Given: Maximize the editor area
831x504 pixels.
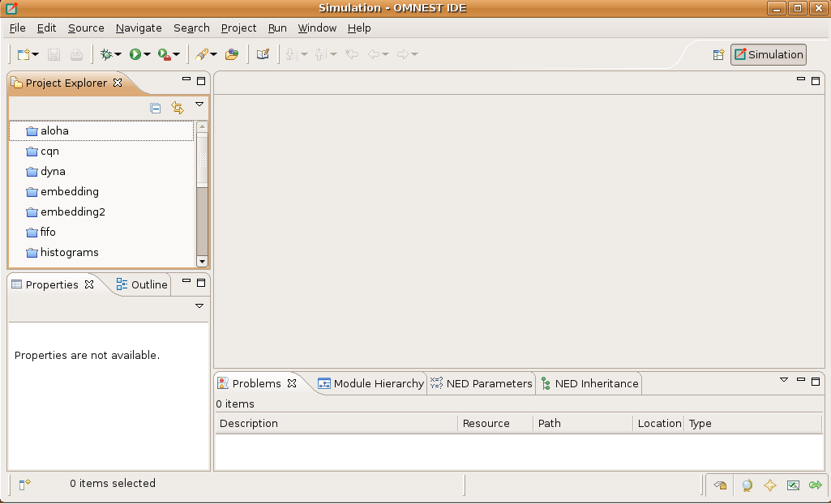Looking at the screenshot, I should [816, 81].
